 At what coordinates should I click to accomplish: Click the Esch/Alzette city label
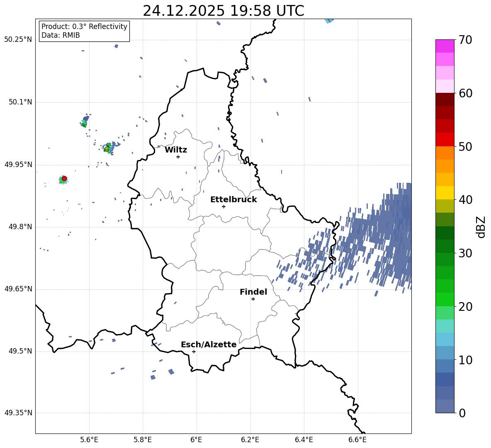(x=209, y=344)
